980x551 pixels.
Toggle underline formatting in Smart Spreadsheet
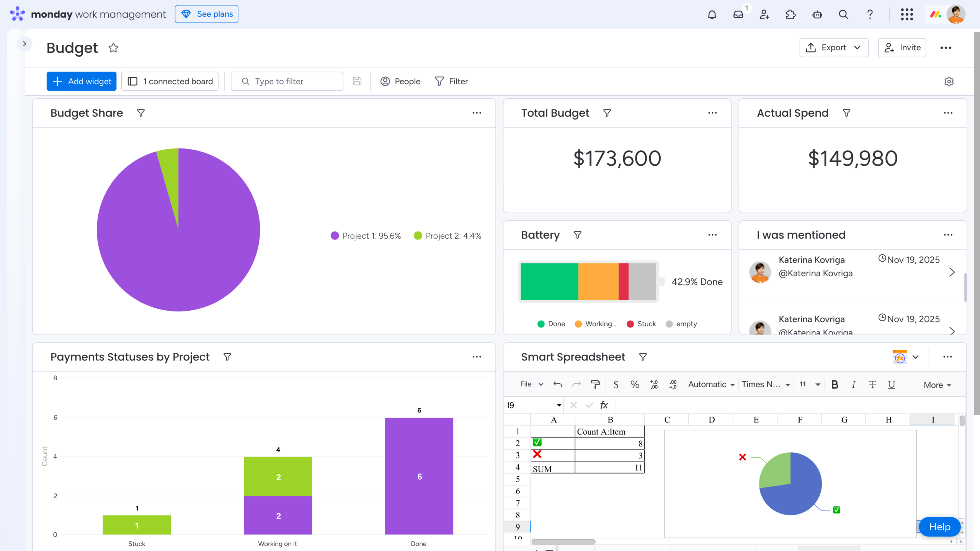(x=892, y=385)
